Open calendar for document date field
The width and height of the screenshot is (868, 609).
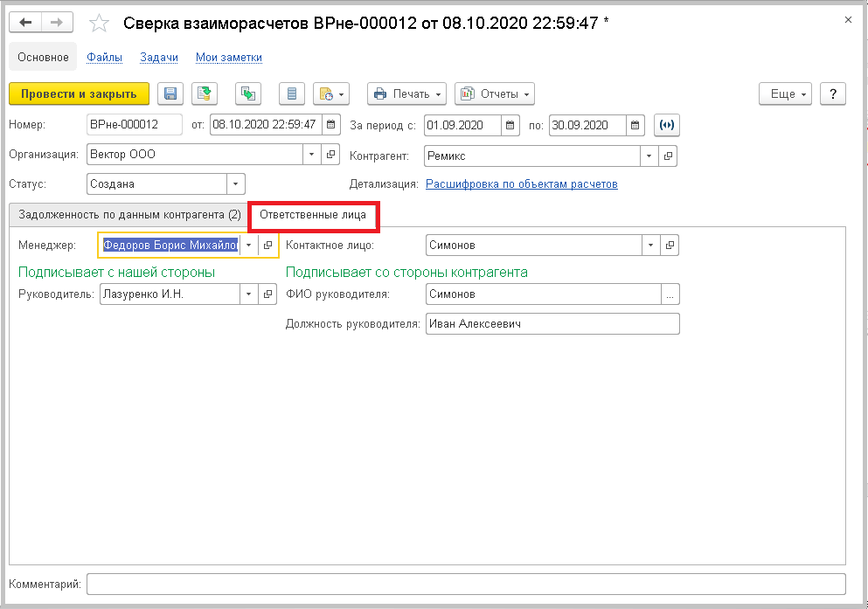pyautogui.click(x=330, y=125)
